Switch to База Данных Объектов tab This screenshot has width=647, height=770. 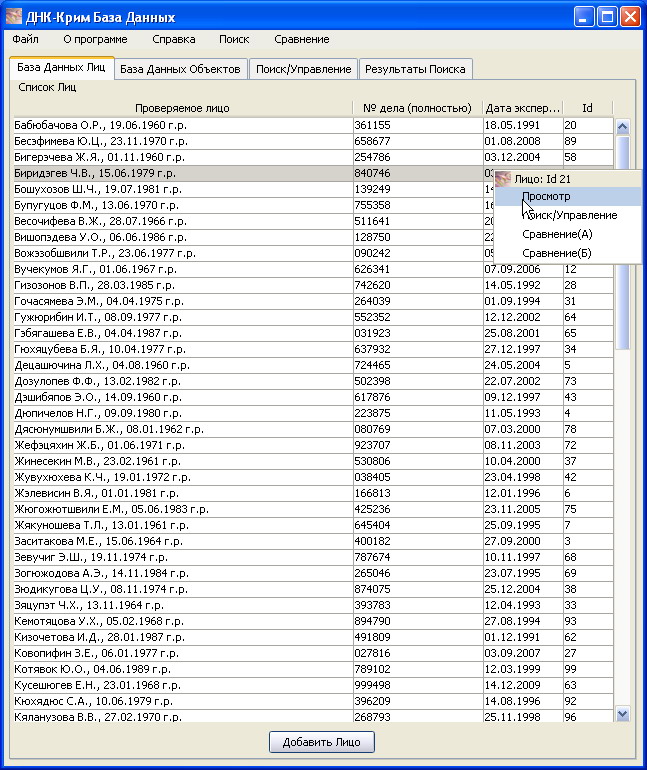pos(180,69)
